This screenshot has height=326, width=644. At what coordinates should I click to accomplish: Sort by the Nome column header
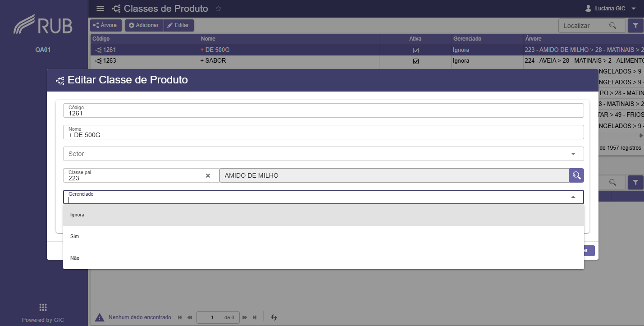coord(289,39)
